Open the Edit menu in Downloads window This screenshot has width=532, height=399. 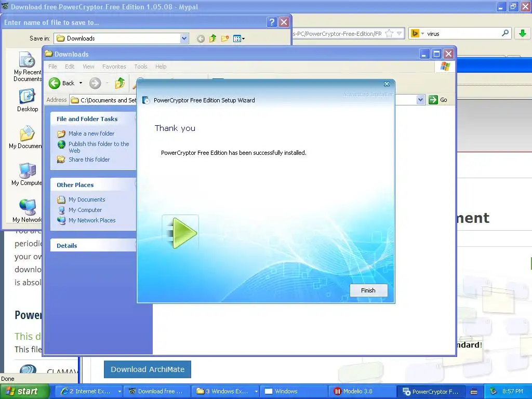(x=70, y=66)
